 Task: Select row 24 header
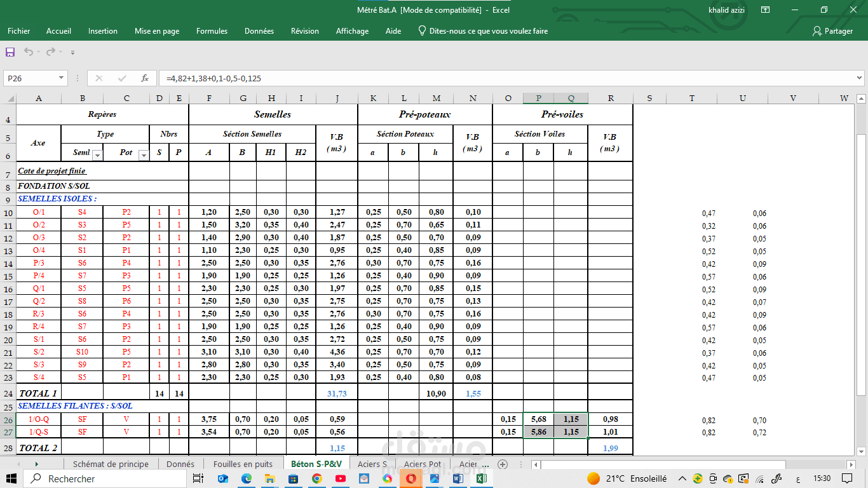pyautogui.click(x=8, y=393)
